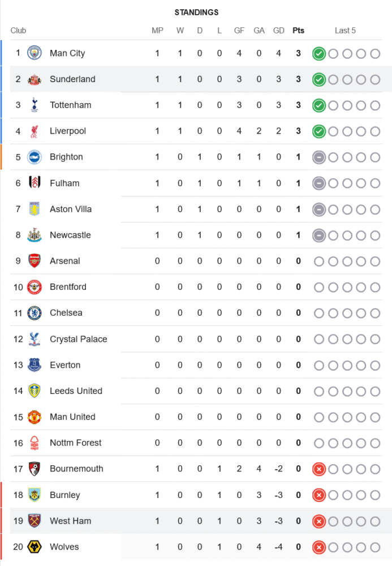Click the Club column header
The height and width of the screenshot is (566, 392).
[x=18, y=31]
